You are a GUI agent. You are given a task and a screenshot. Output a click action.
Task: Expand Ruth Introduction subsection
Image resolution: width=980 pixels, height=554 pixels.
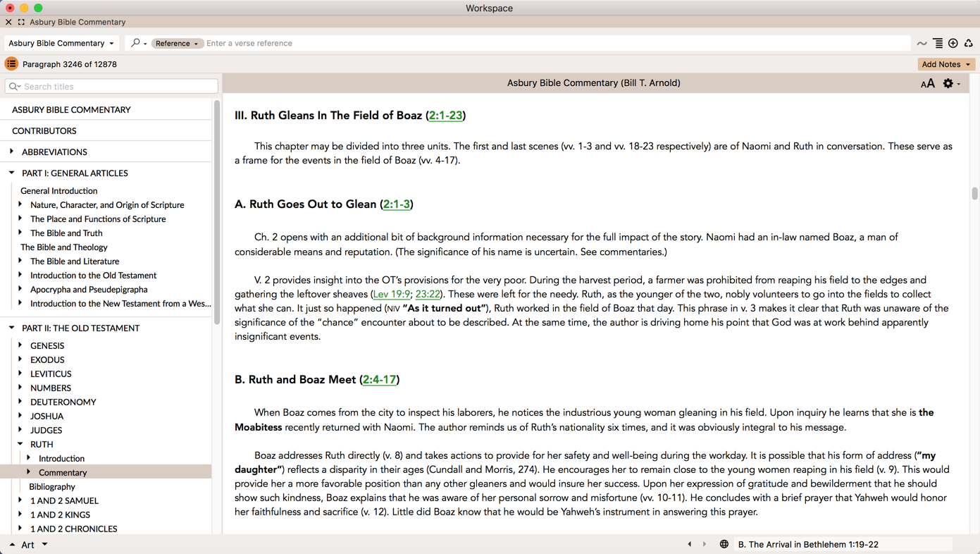[29, 458]
